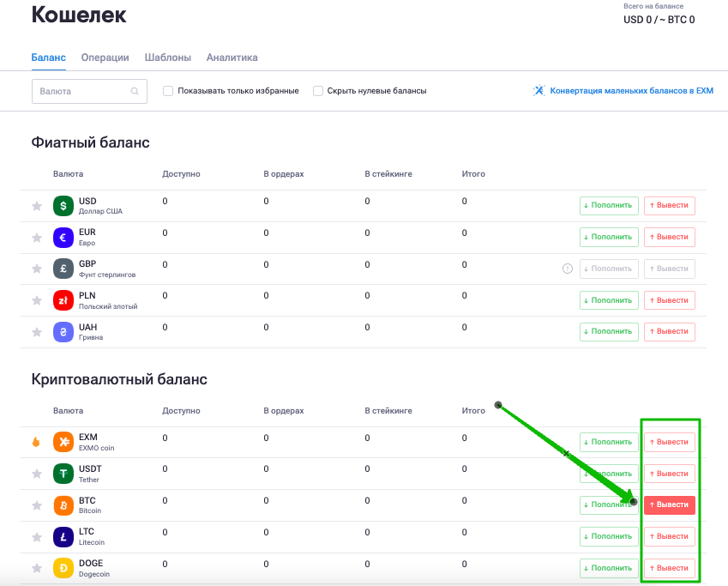This screenshot has height=586, width=728.
Task: Click the EUR currency icon
Action: [x=63, y=238]
